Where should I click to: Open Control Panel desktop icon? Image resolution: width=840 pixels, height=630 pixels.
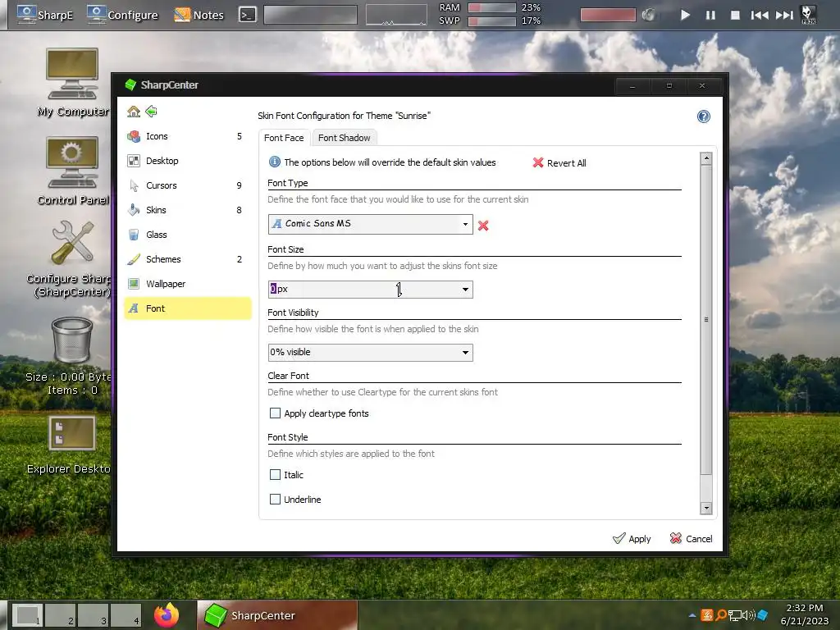pyautogui.click(x=72, y=171)
